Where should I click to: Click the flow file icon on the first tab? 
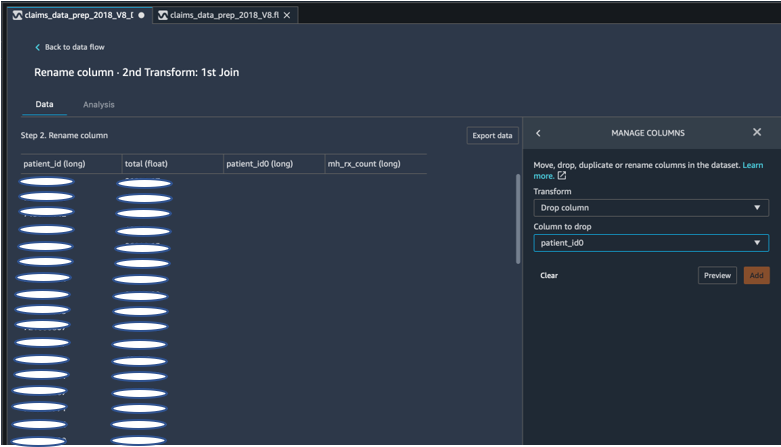click(18, 16)
